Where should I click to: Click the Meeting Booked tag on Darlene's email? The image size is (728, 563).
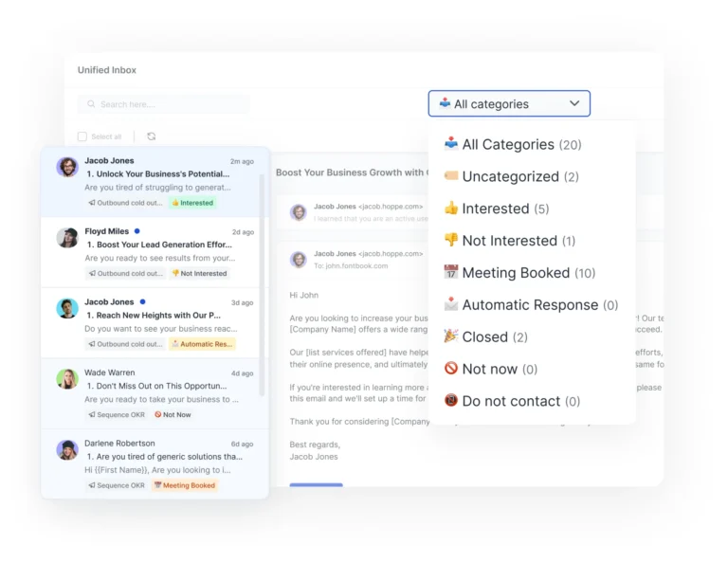point(184,485)
